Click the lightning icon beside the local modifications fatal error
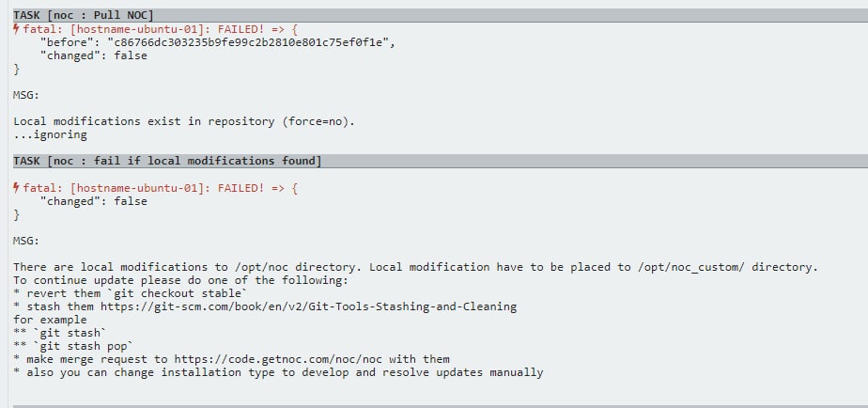This screenshot has width=868, height=408. [17, 187]
